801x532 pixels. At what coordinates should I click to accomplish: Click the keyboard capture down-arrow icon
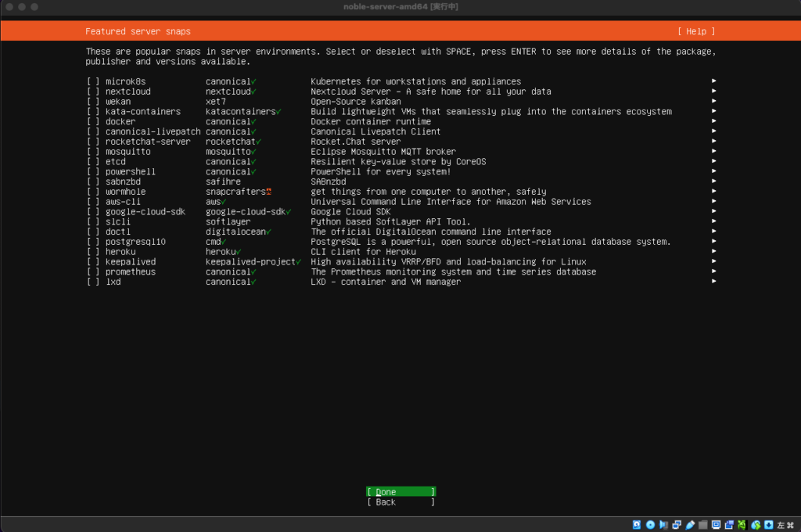coord(768,525)
